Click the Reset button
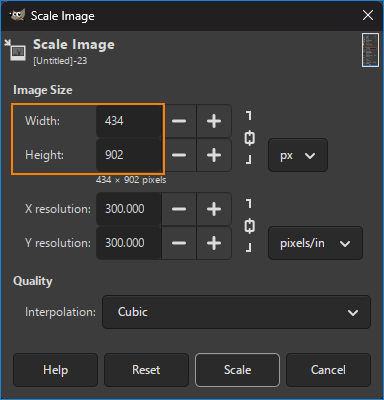This screenshot has height=400, width=384. point(146,370)
